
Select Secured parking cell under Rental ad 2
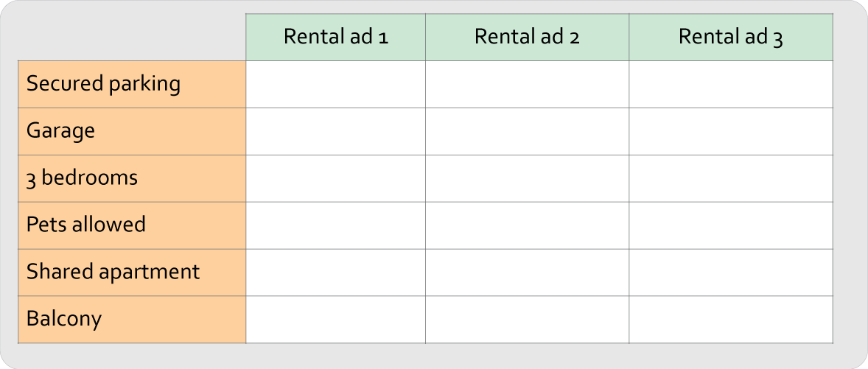pos(527,84)
